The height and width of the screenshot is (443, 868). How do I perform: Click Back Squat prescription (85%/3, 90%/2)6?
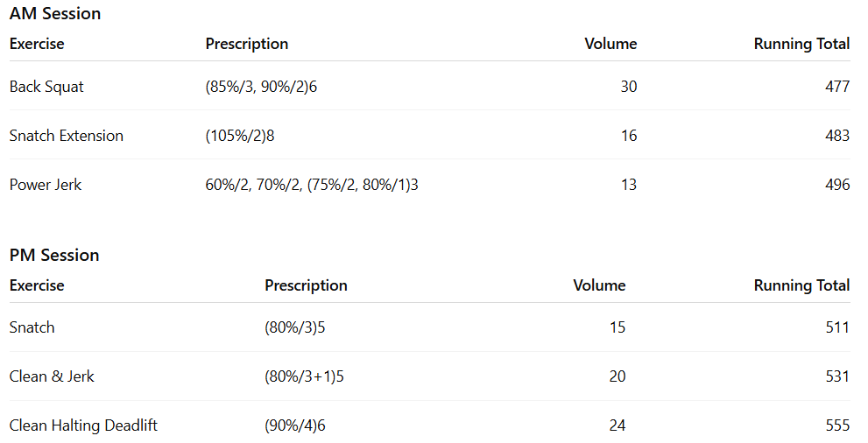[261, 87]
